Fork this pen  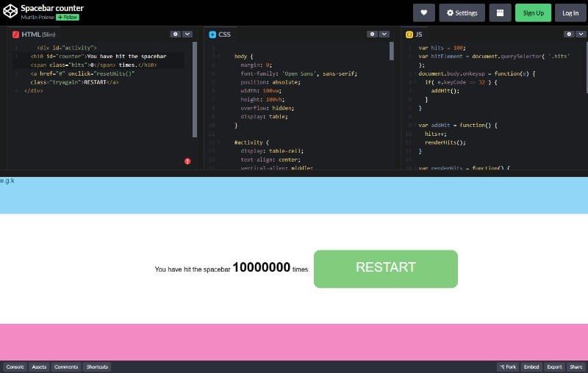point(508,366)
